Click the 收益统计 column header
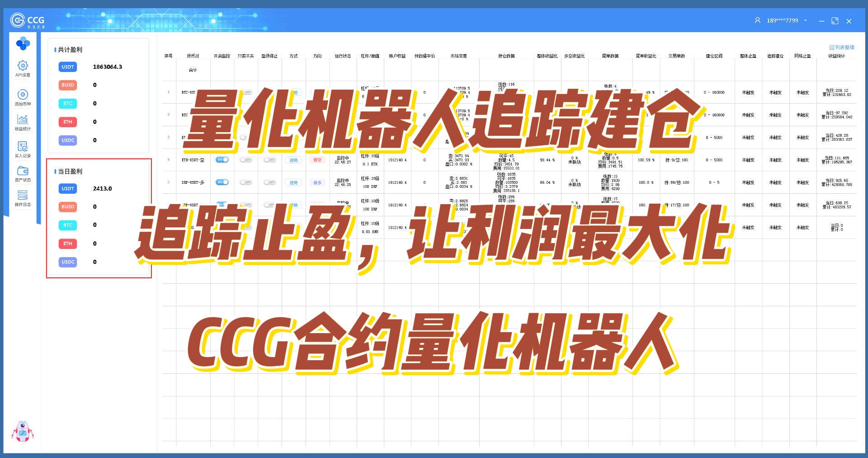 tap(836, 56)
